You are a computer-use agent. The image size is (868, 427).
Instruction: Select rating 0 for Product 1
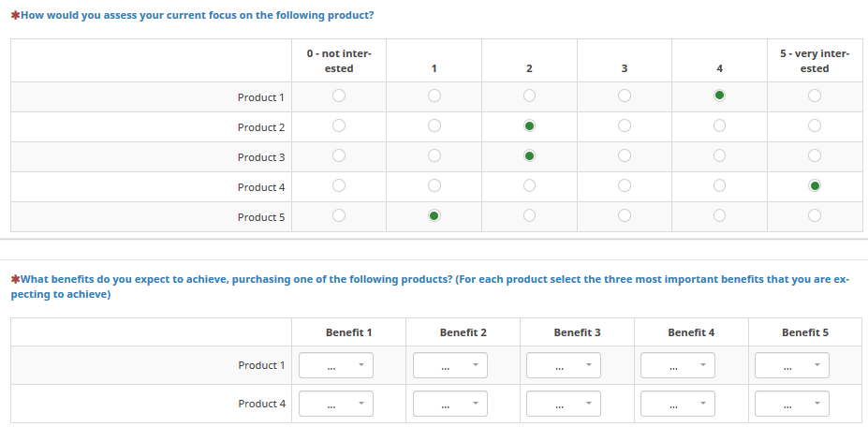point(339,96)
